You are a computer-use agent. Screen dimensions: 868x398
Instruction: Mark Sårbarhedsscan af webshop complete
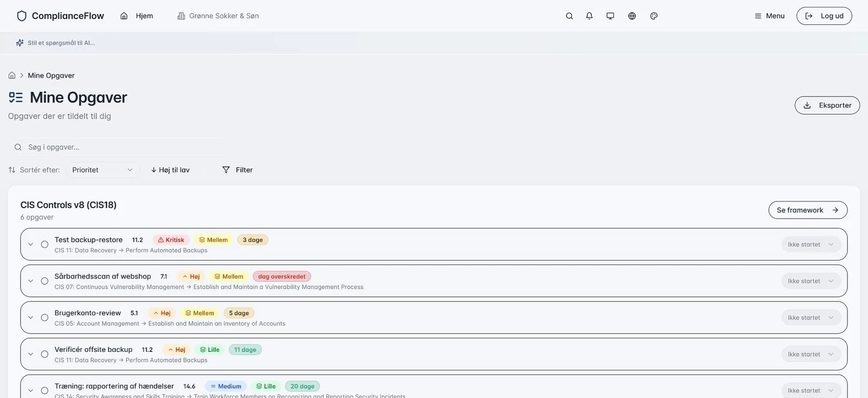pos(44,281)
